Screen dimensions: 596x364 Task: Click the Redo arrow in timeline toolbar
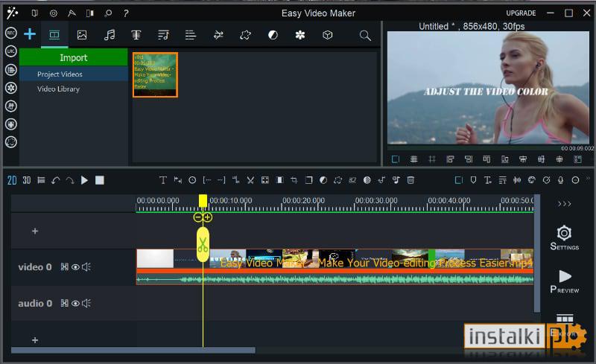coord(70,180)
